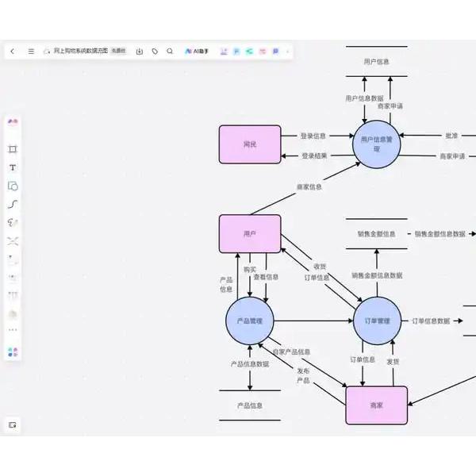Select the Frame tool in the left sidebar
The height and width of the screenshot is (476, 476).
point(13,149)
